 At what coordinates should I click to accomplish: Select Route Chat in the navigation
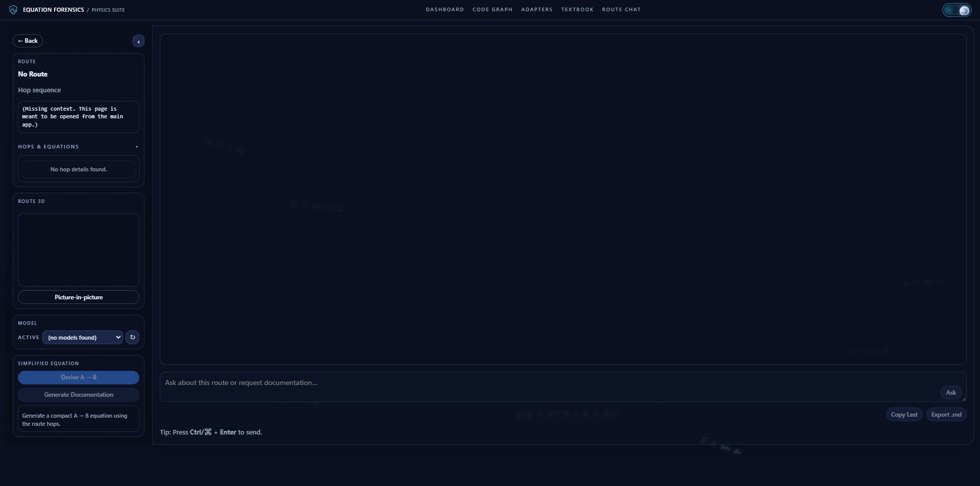click(x=621, y=10)
